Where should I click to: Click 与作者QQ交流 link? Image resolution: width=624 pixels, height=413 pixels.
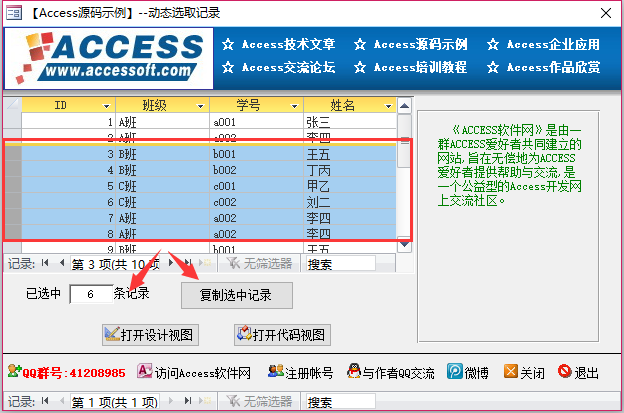[390, 372]
